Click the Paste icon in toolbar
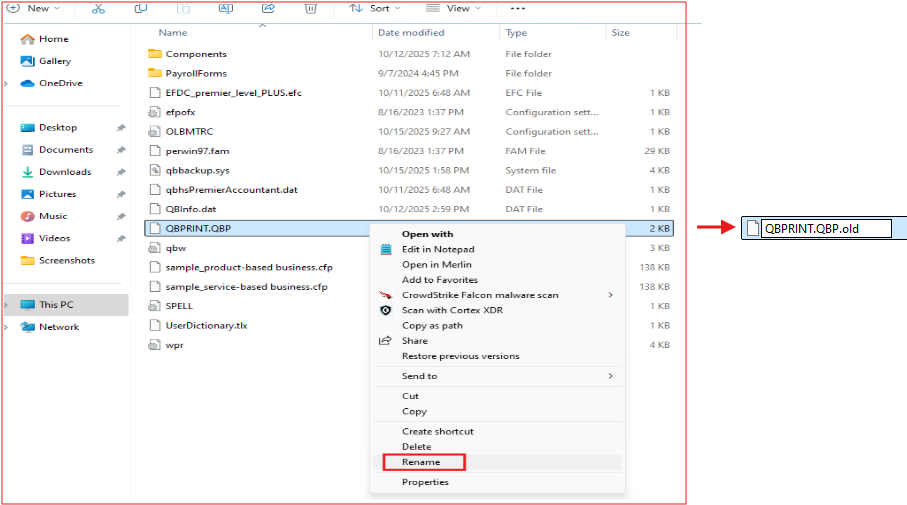Viewport: 907px width, 505px height. [x=183, y=9]
